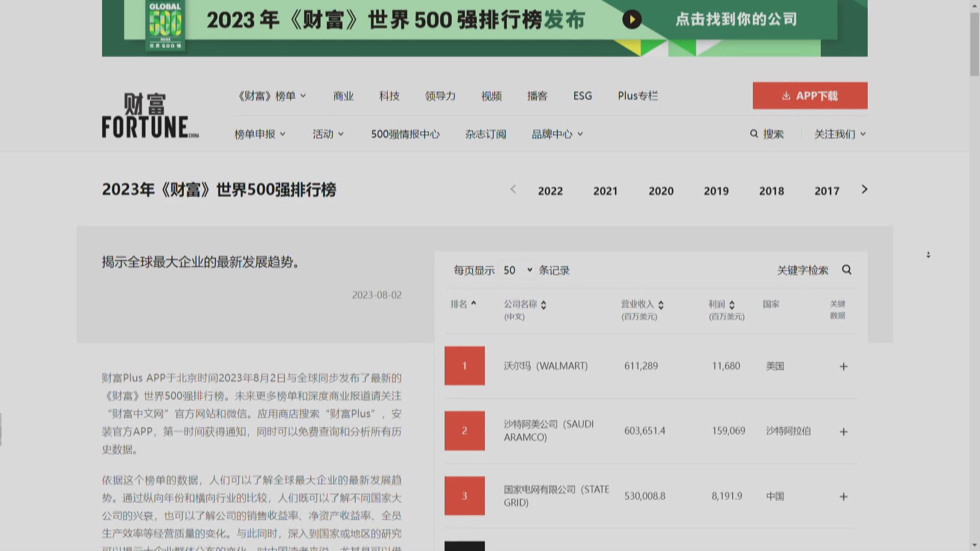
Task: Click the 搜索 text in header
Action: click(773, 134)
